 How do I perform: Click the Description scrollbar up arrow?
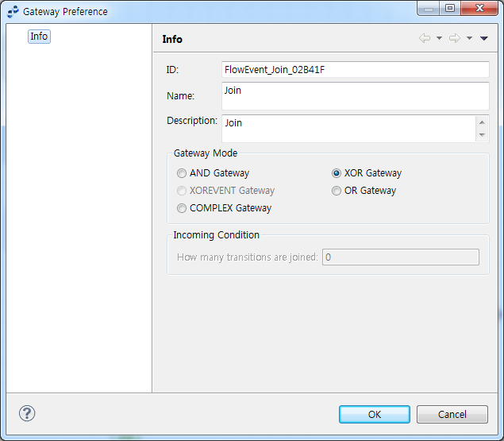click(x=482, y=122)
